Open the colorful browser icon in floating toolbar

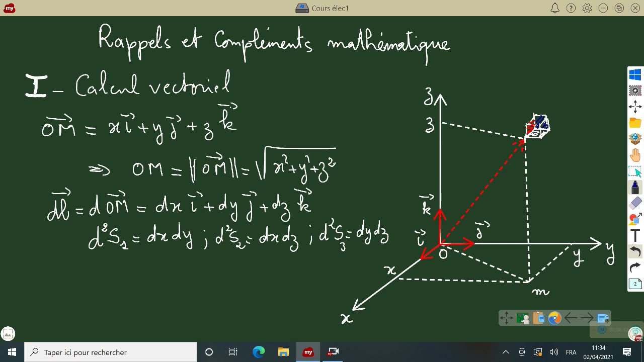tap(554, 318)
